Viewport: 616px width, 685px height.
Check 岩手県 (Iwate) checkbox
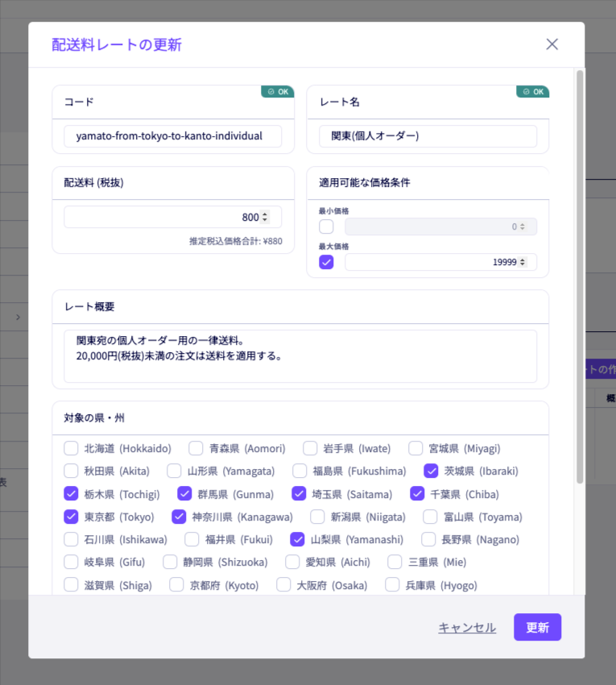pos(310,448)
